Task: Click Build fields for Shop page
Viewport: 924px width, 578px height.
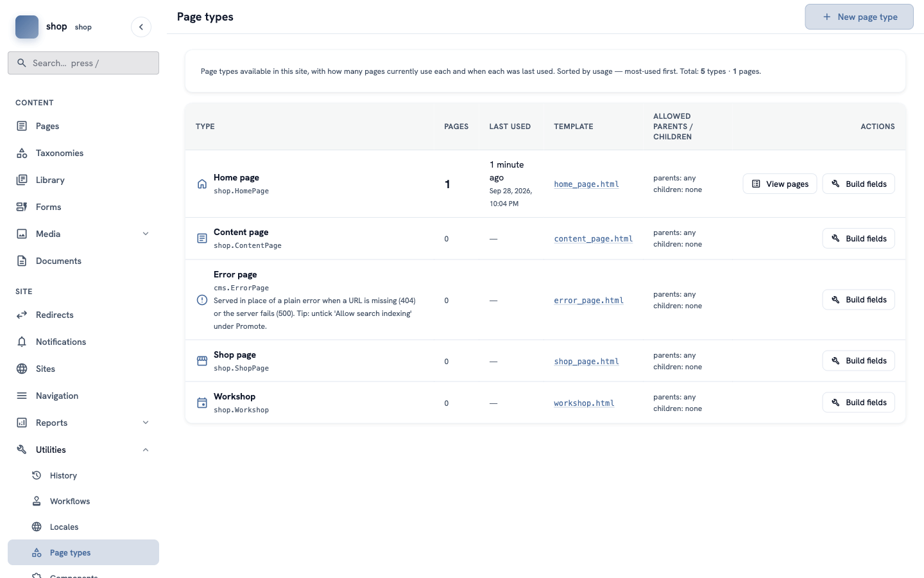Action: [x=859, y=360]
